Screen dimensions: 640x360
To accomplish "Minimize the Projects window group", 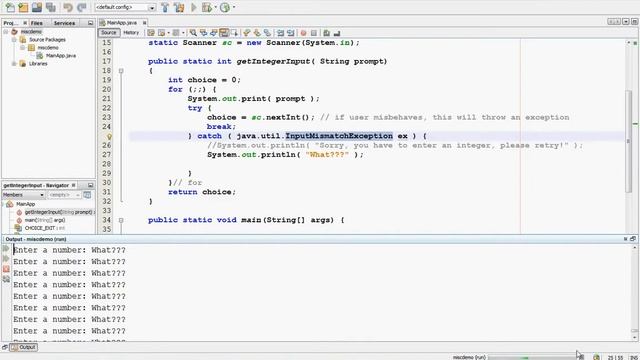I will click(x=90, y=23).
